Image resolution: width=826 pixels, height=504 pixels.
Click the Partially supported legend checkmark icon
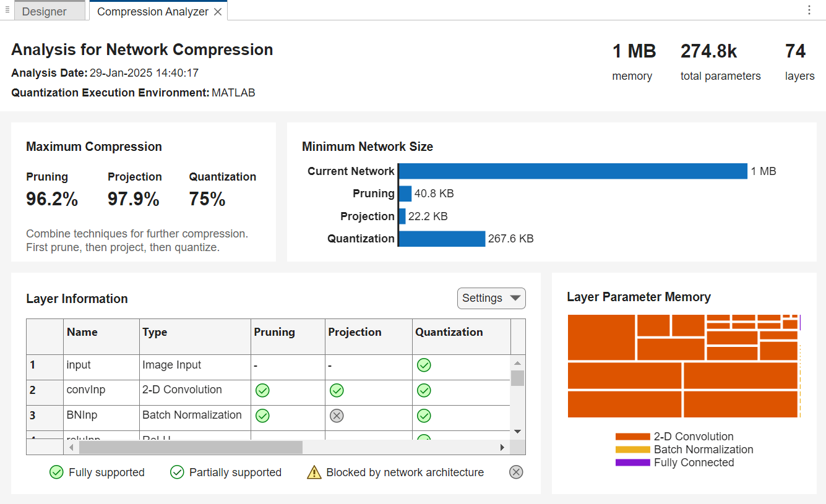(x=177, y=472)
